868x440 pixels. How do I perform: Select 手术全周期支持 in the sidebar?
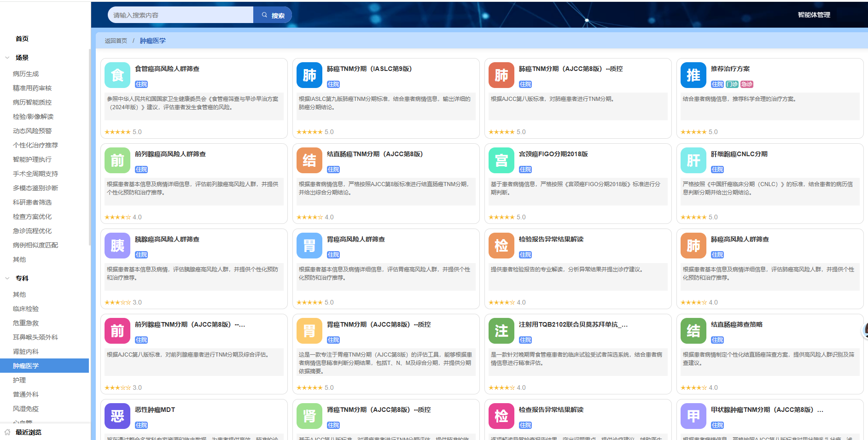35,174
